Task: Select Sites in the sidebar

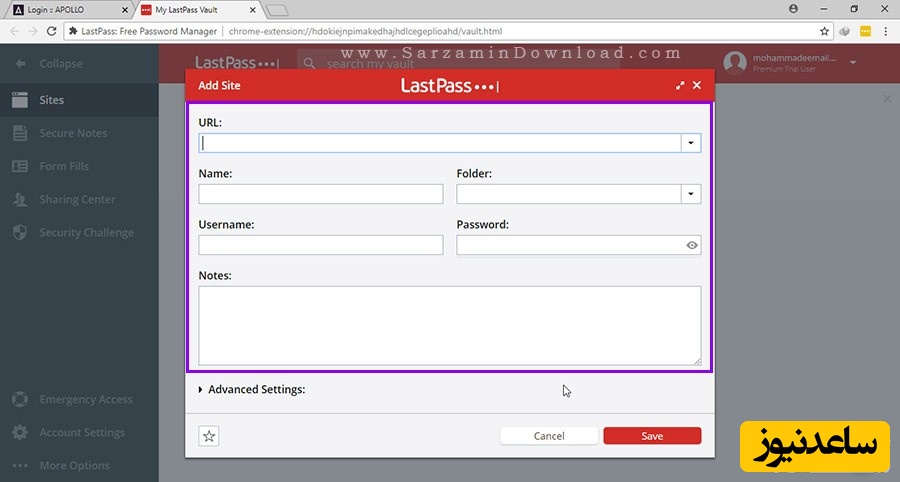Action: (x=52, y=100)
